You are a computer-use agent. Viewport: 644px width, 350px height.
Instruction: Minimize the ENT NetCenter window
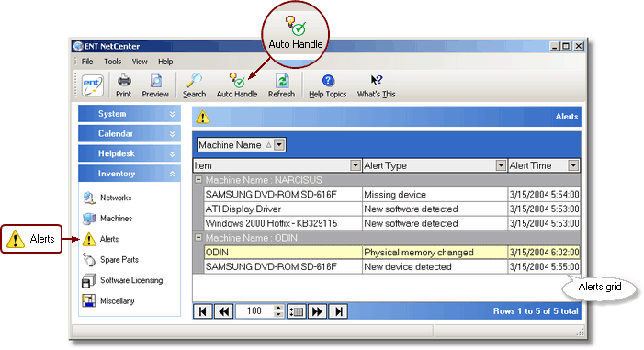pos(555,46)
